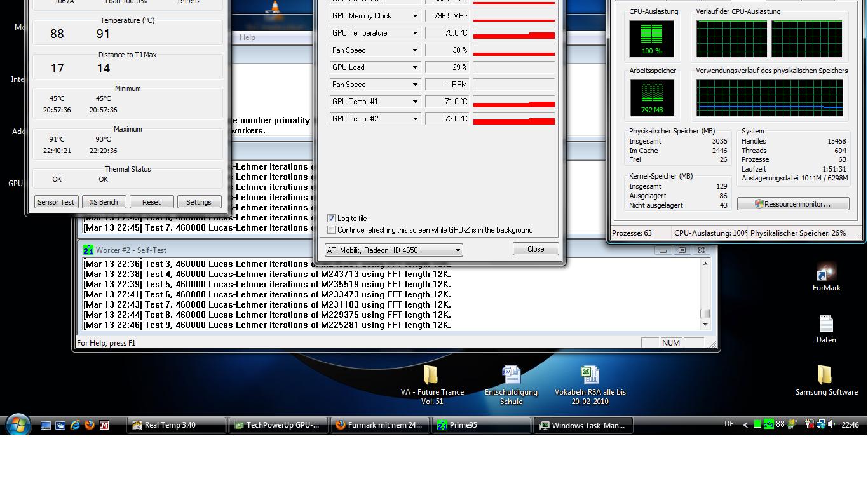Click the GPU chip tray icon

[x=792, y=424]
